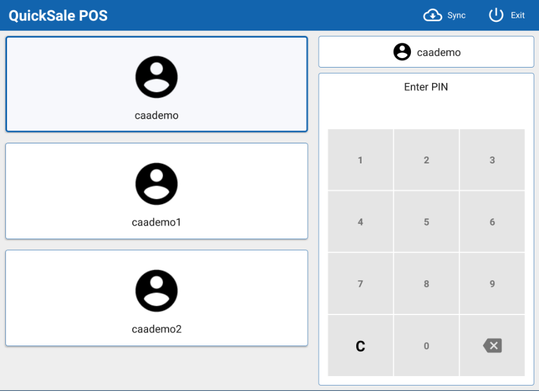Image resolution: width=539 pixels, height=392 pixels.
Task: Hit the 7 key on keypad
Action: click(360, 284)
